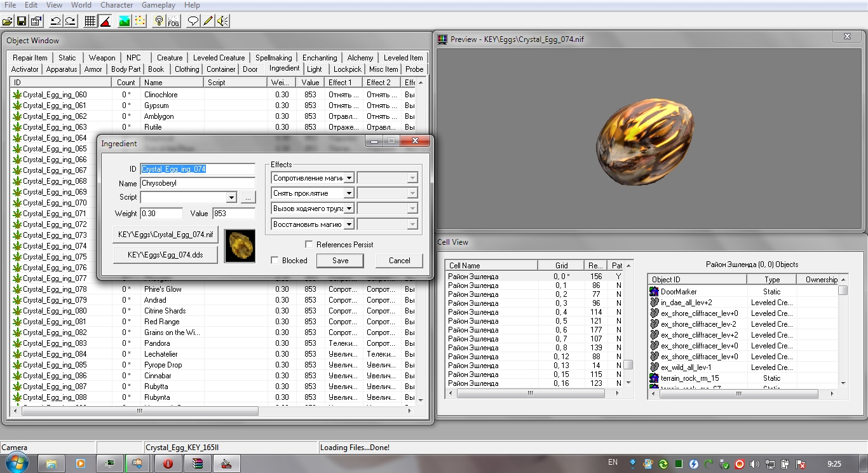Open the script editor pencil icon
The height and width of the screenshot is (473, 868).
[x=208, y=21]
